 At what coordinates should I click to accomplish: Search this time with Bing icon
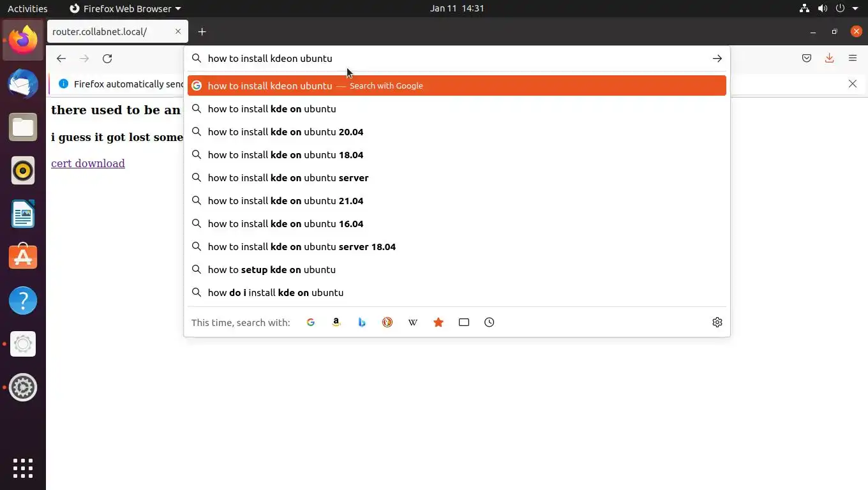pyautogui.click(x=362, y=322)
